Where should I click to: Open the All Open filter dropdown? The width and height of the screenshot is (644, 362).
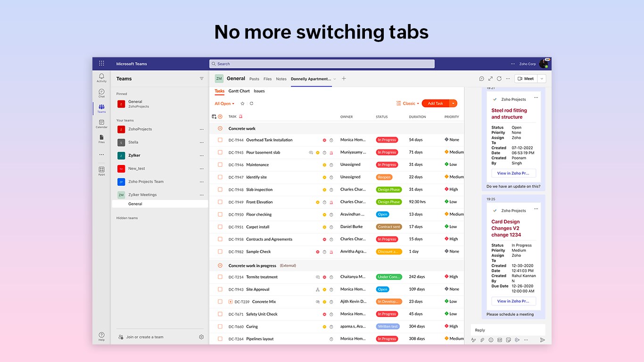click(x=224, y=104)
